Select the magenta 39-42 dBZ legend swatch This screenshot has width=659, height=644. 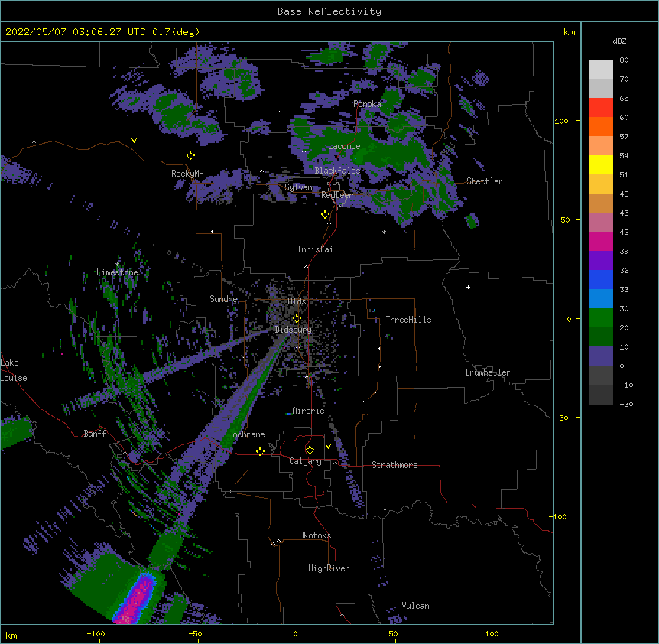click(601, 242)
